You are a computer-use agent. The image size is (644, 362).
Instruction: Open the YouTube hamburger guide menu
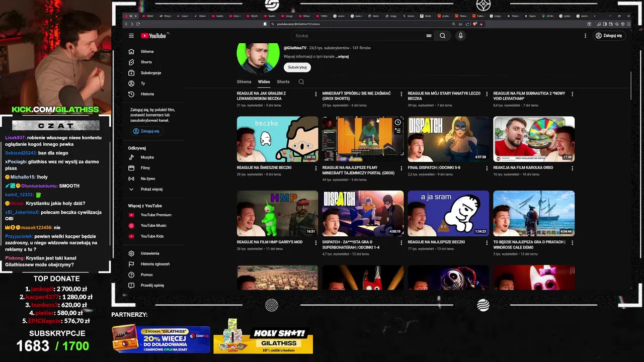[x=131, y=36]
